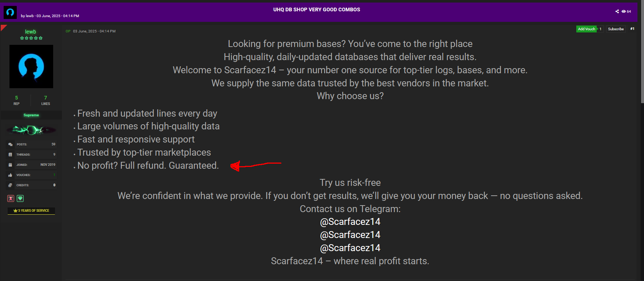644x281 pixels.
Task: Click the eye views counter icon
Action: [x=624, y=11]
